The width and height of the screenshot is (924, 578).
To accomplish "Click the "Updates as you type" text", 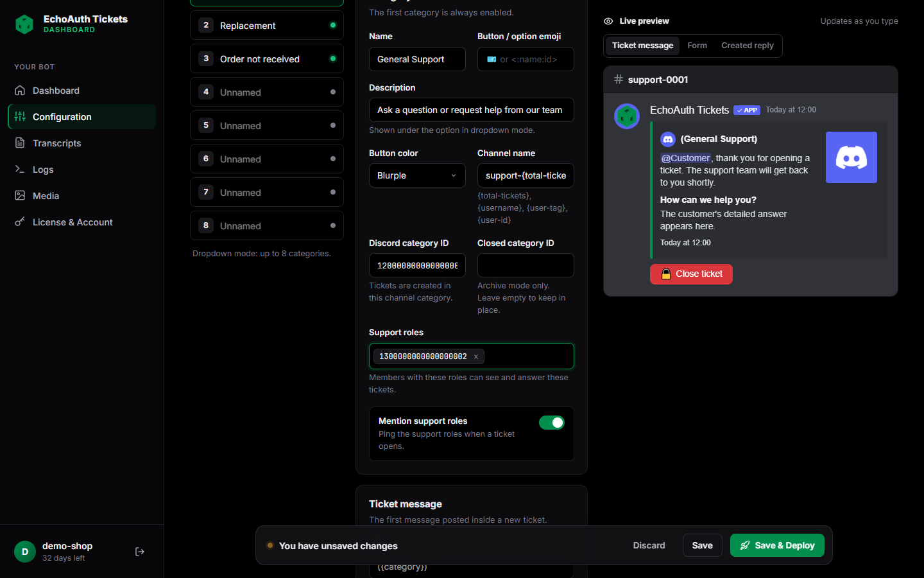I will (859, 21).
